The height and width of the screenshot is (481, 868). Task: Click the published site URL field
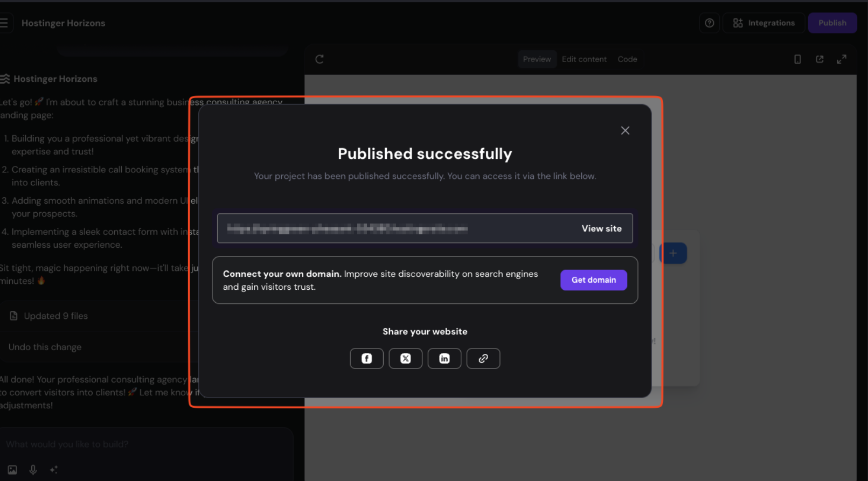(x=377, y=229)
